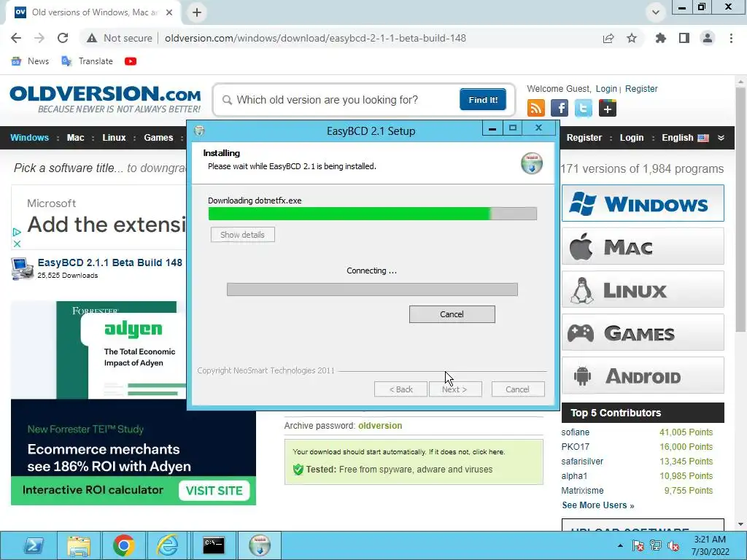This screenshot has height=560, width=747.
Task: Open the tab search dropdown chevron
Action: click(x=656, y=12)
